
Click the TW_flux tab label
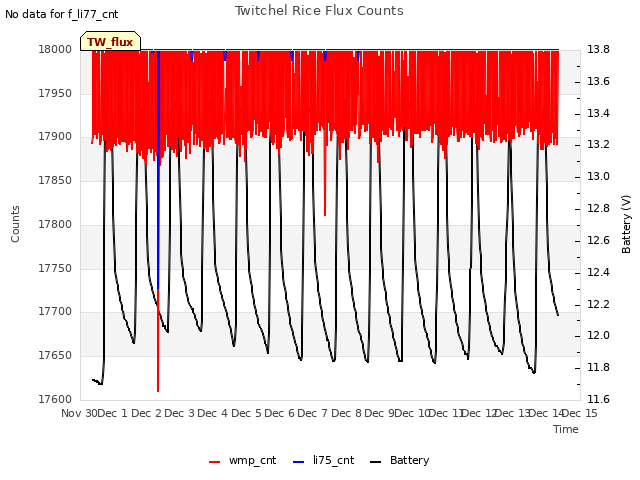[110, 42]
